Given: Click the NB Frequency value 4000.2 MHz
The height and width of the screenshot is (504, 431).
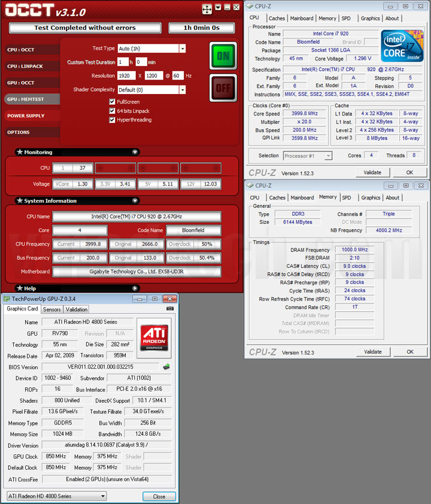Looking at the screenshot, I should click(389, 230).
